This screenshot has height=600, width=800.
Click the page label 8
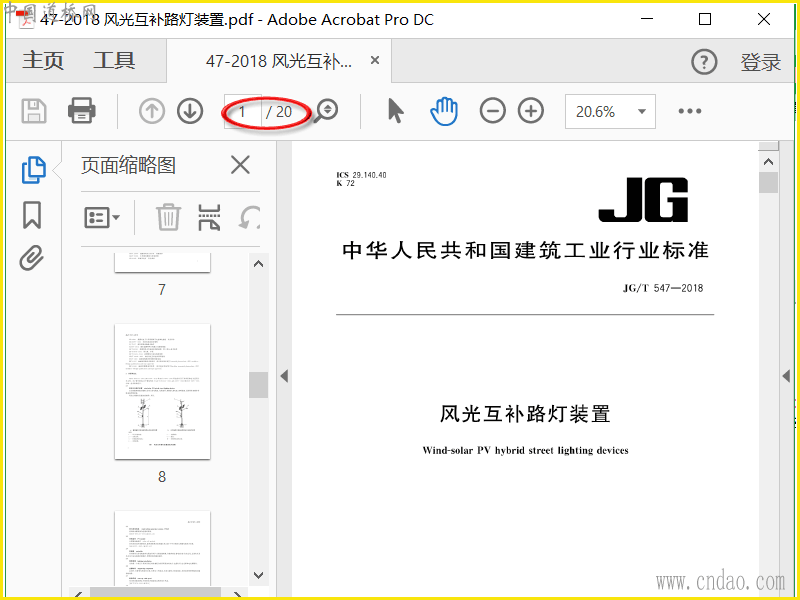point(162,477)
